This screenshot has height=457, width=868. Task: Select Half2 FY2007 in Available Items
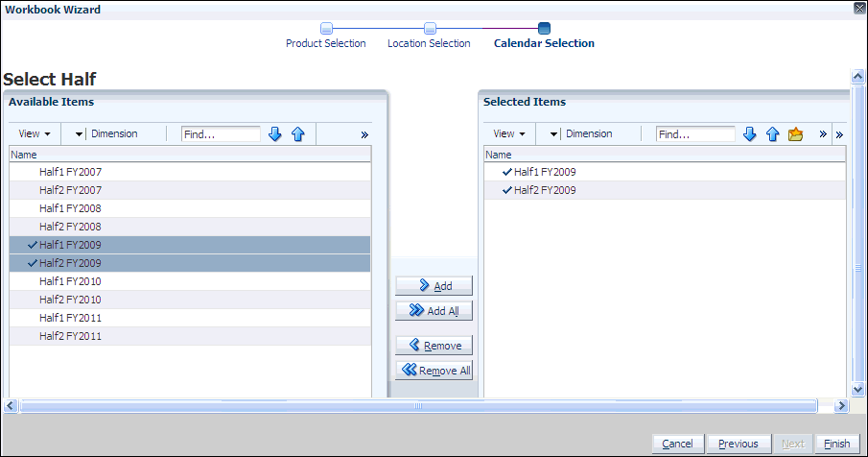[190, 190]
